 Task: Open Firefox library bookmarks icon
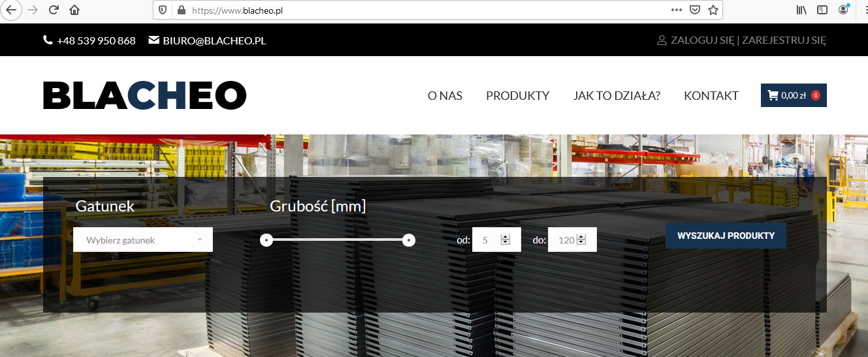pyautogui.click(x=801, y=10)
